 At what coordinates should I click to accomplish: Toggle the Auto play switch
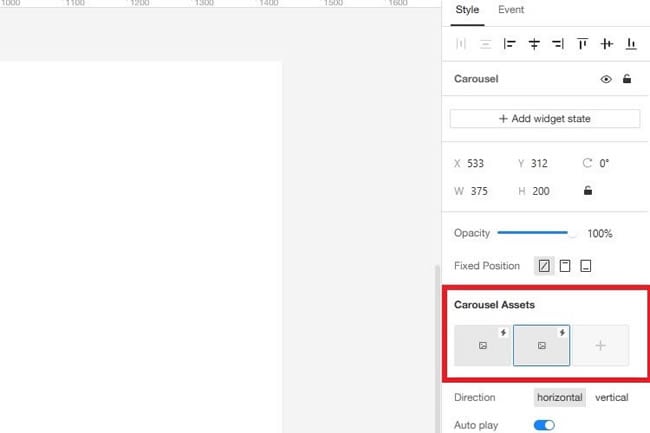point(544,425)
